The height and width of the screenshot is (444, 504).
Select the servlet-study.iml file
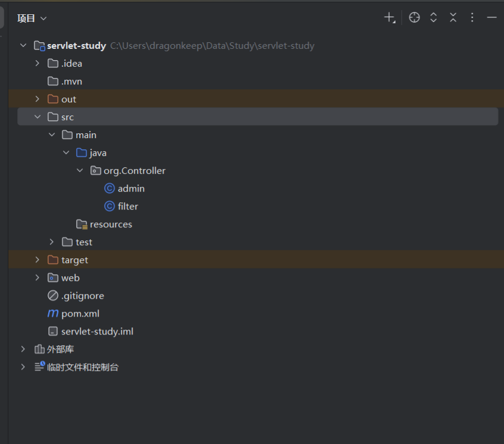97,332
